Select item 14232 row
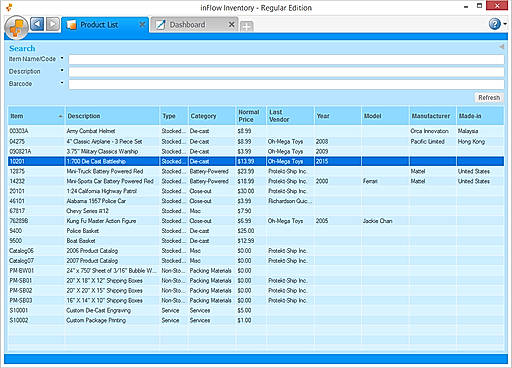The width and height of the screenshot is (512, 368). click(x=256, y=181)
